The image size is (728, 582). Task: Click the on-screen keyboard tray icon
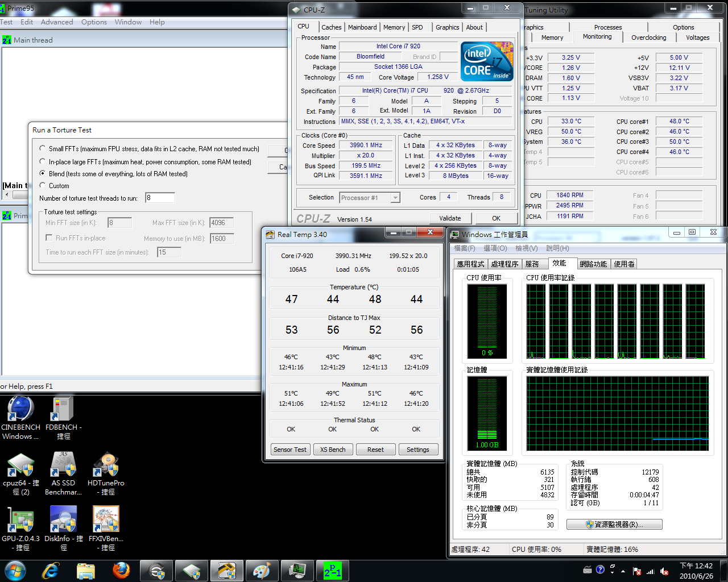point(588,569)
